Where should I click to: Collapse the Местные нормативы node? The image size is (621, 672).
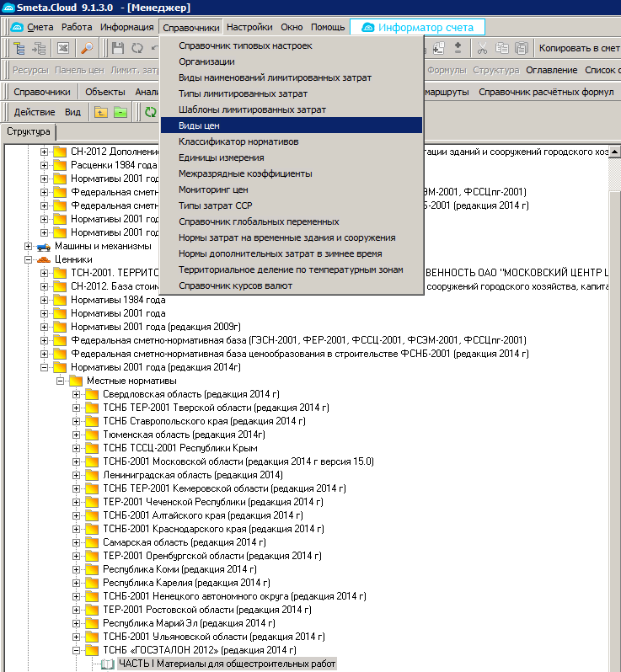click(60, 381)
